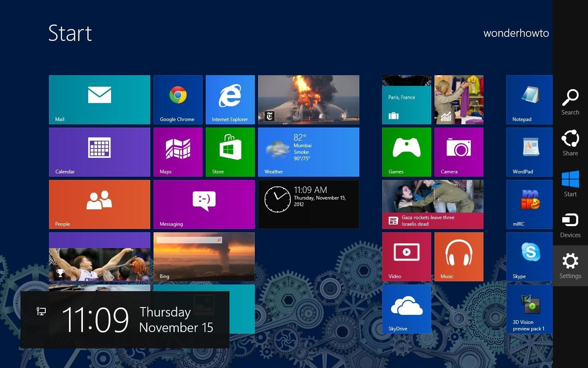
Task: Open the Settings charm
Action: click(570, 266)
